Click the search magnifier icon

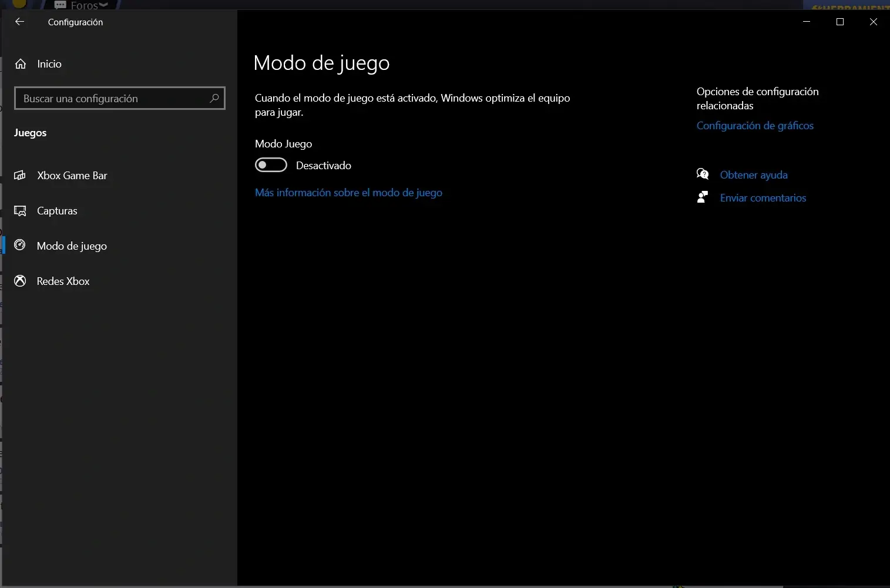(214, 98)
